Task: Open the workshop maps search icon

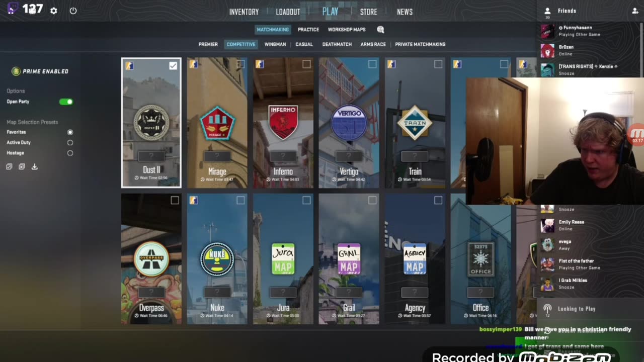Action: [380, 30]
